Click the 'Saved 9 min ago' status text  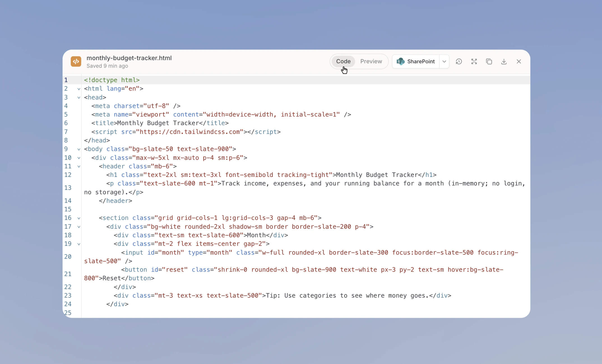tap(107, 66)
